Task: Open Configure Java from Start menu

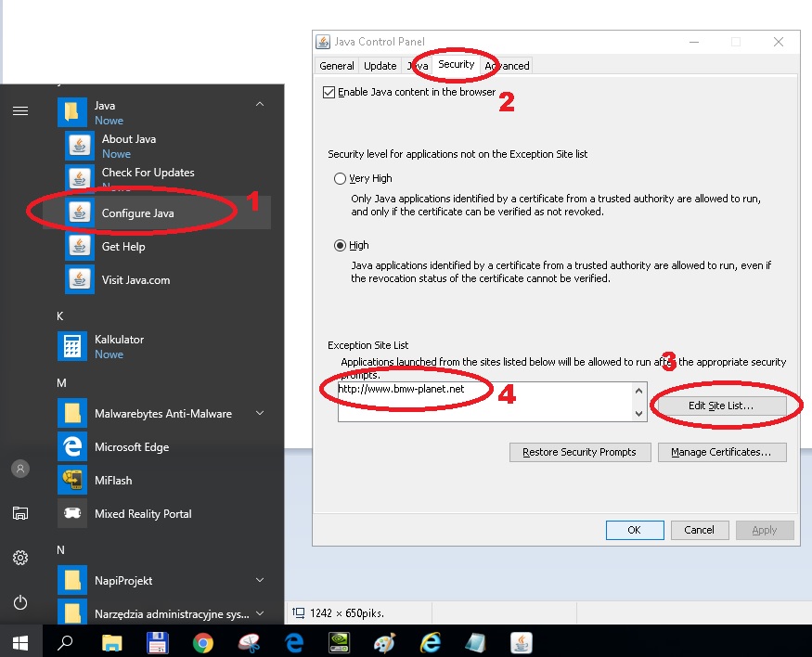Action: 137,213
